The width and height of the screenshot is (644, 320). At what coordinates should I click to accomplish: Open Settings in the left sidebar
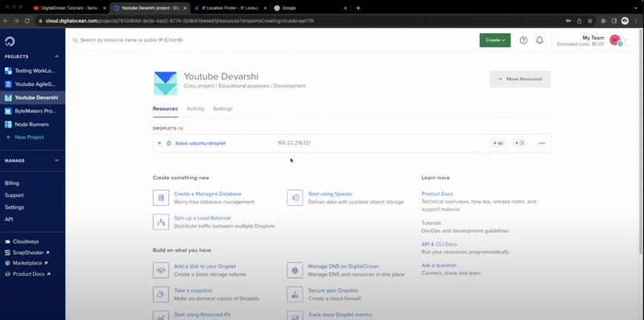[14, 207]
